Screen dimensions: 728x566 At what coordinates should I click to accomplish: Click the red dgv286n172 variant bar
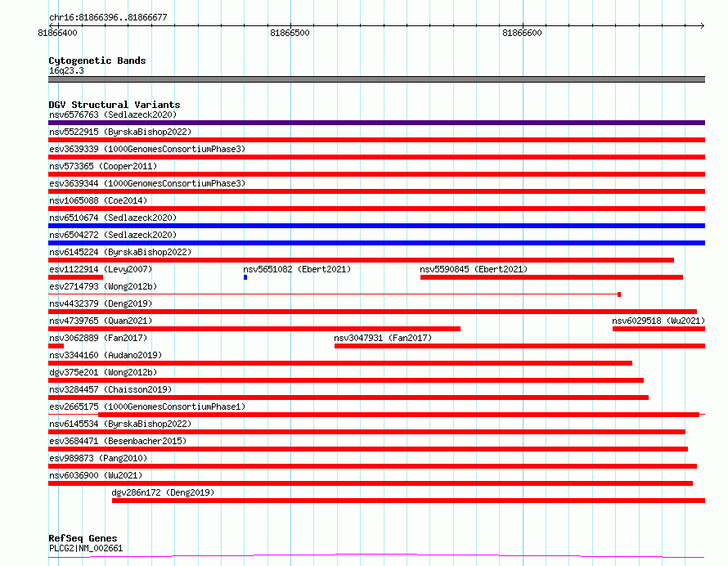[x=408, y=501]
